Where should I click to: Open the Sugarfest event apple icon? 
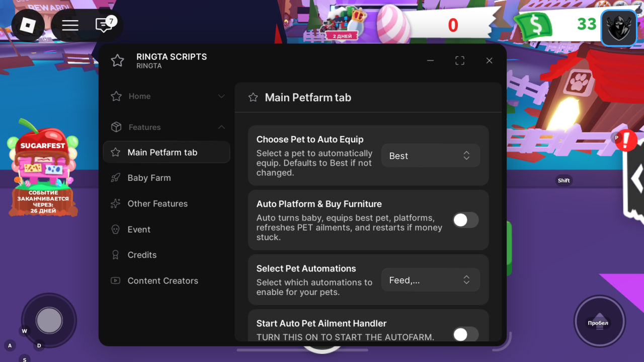43,168
